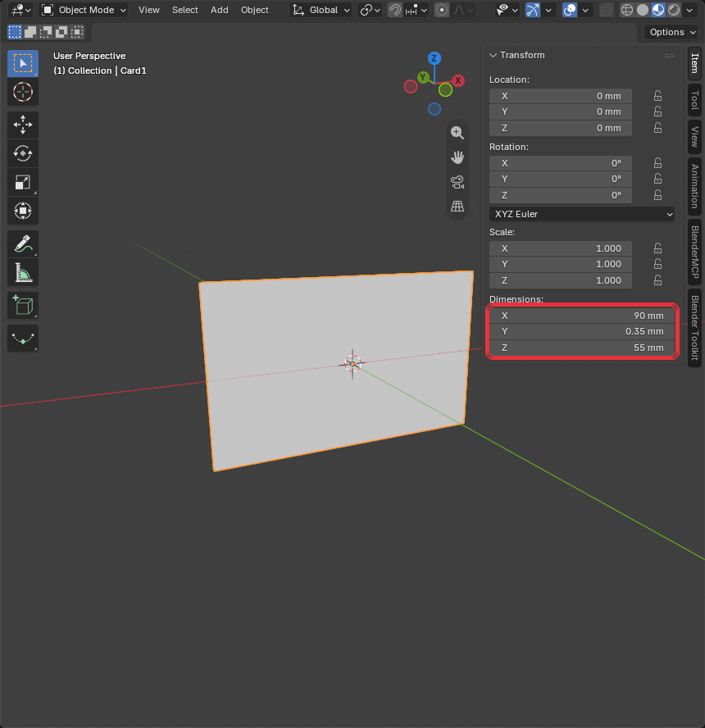705x728 pixels.
Task: Switch to rendered viewport shading
Action: point(674,10)
